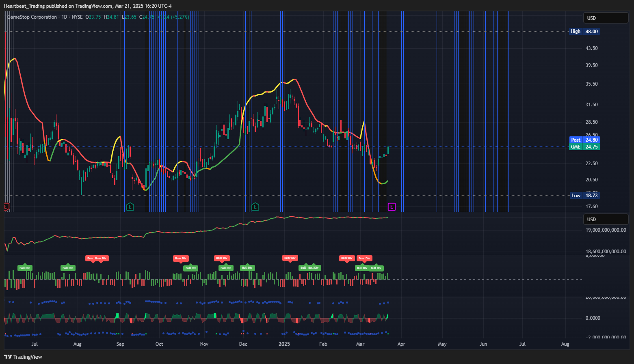Click the Bull Div label in early July
Image resolution: width=634 pixels, height=364 pixels.
coord(24,268)
